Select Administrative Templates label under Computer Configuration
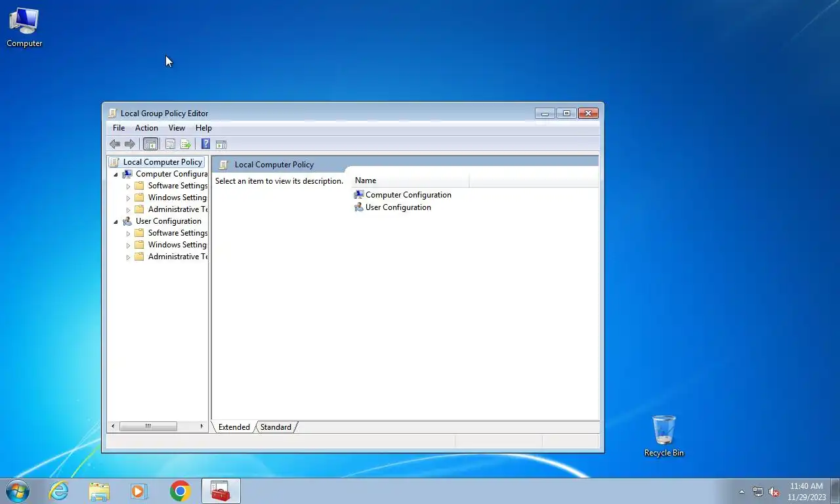This screenshot has width=840, height=504. pyautogui.click(x=178, y=209)
